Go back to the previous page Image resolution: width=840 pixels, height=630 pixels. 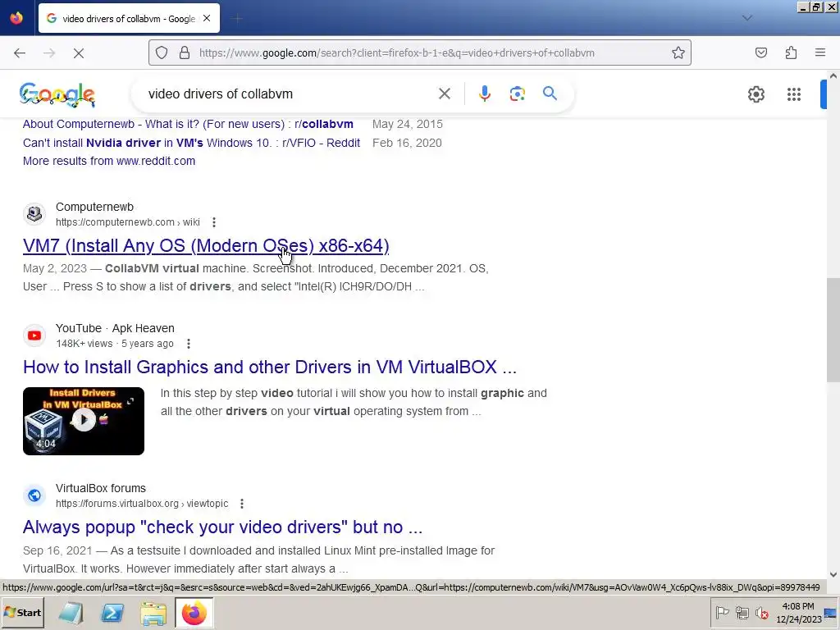pos(20,53)
